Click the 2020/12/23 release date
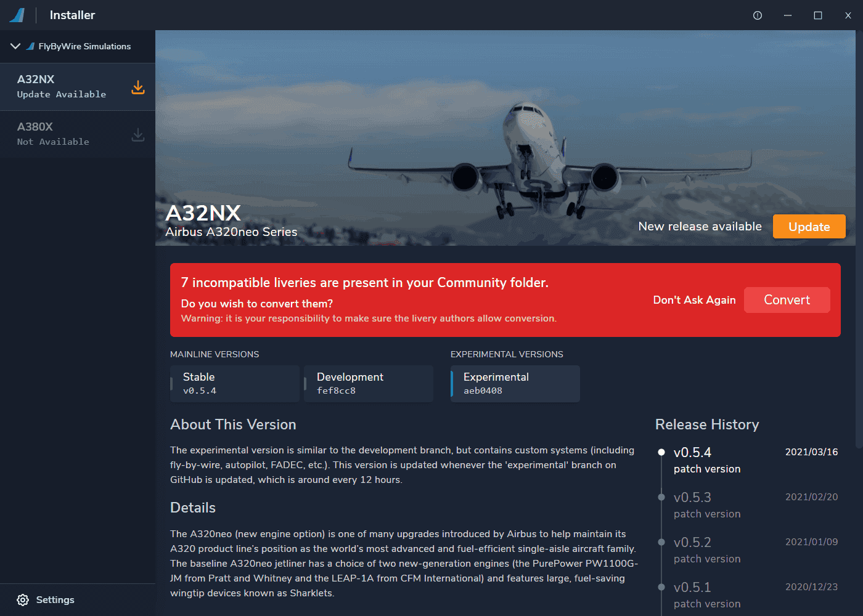The image size is (863, 616). [x=811, y=587]
